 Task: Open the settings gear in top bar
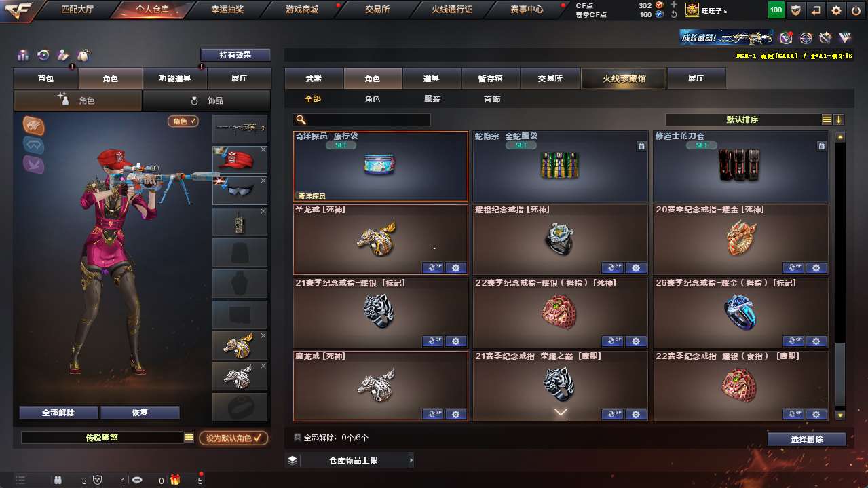[836, 10]
